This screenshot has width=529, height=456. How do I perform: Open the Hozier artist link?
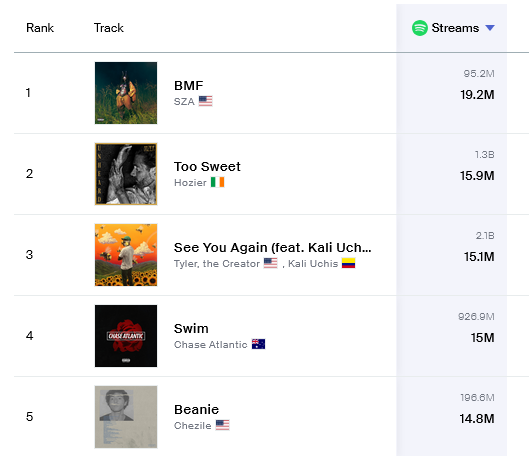click(190, 182)
